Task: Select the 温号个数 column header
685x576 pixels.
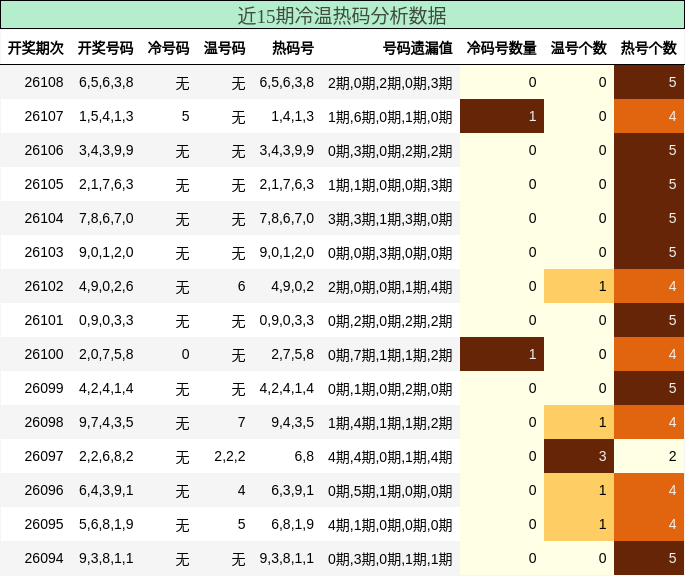Action: pos(578,48)
